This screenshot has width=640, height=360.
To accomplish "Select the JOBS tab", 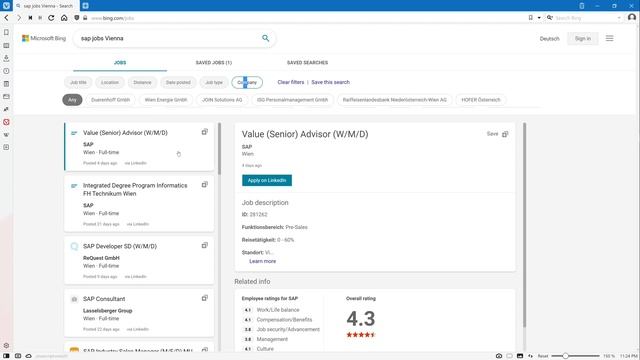I will (120, 62).
